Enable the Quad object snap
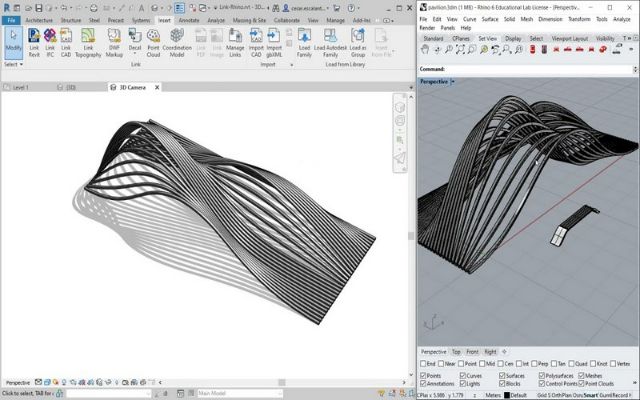Image resolution: width=640 pixels, height=400 pixels. coord(571,363)
